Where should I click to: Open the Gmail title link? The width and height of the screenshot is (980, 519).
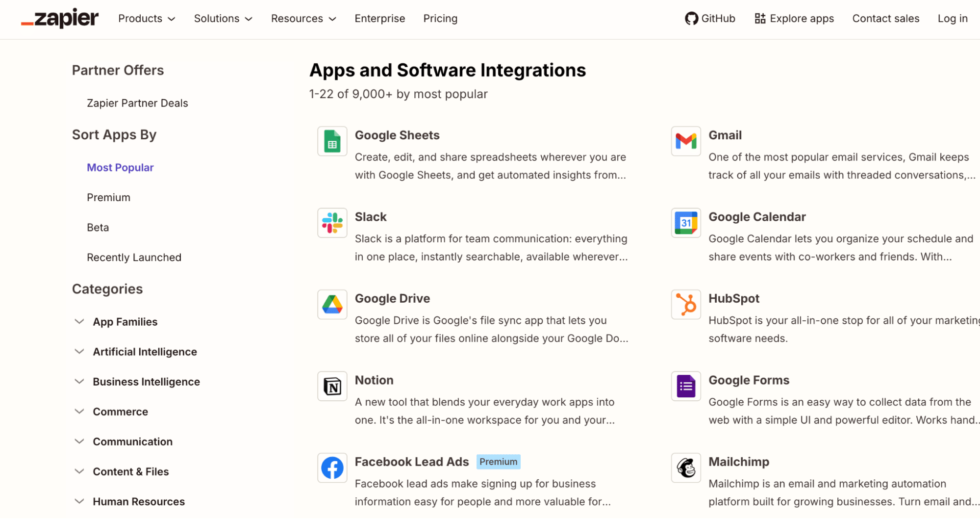click(x=725, y=135)
